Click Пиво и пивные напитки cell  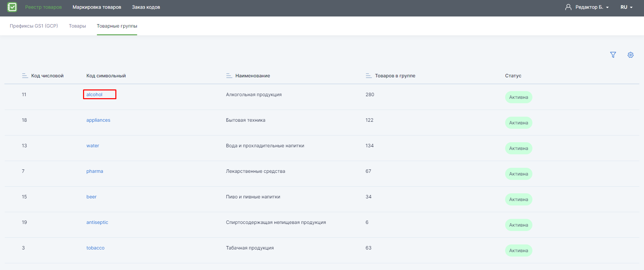point(253,197)
